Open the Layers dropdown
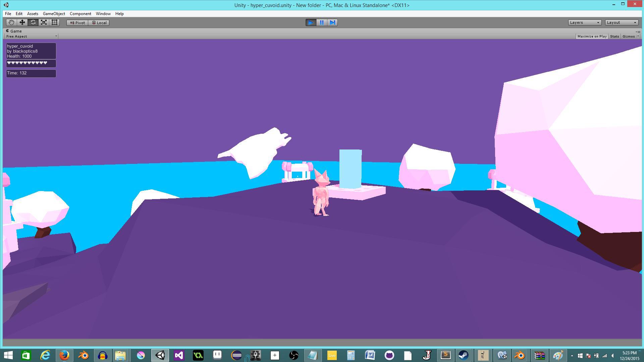 tap(584, 22)
